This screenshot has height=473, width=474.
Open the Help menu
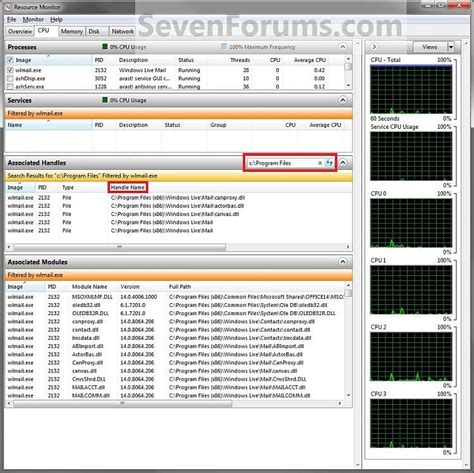click(56, 19)
